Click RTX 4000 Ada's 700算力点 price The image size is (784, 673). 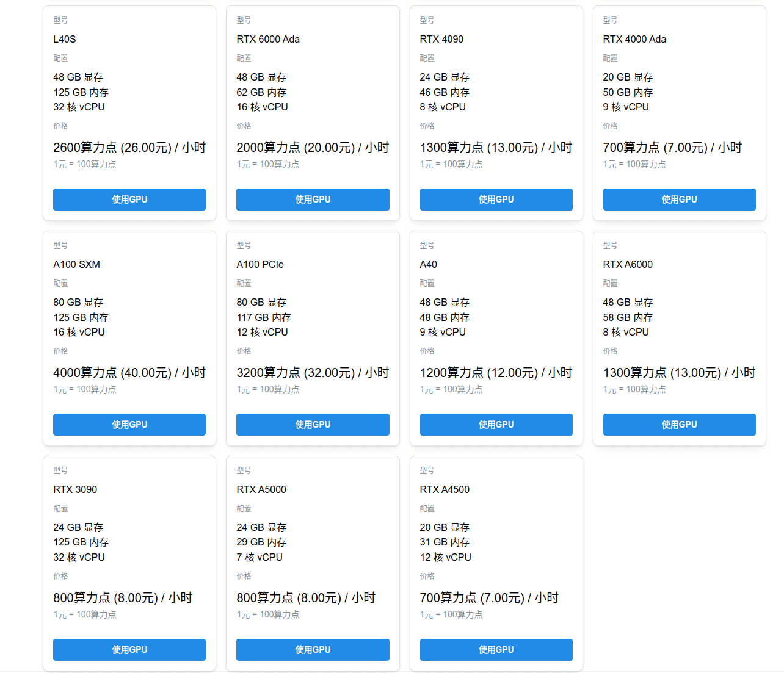(672, 148)
